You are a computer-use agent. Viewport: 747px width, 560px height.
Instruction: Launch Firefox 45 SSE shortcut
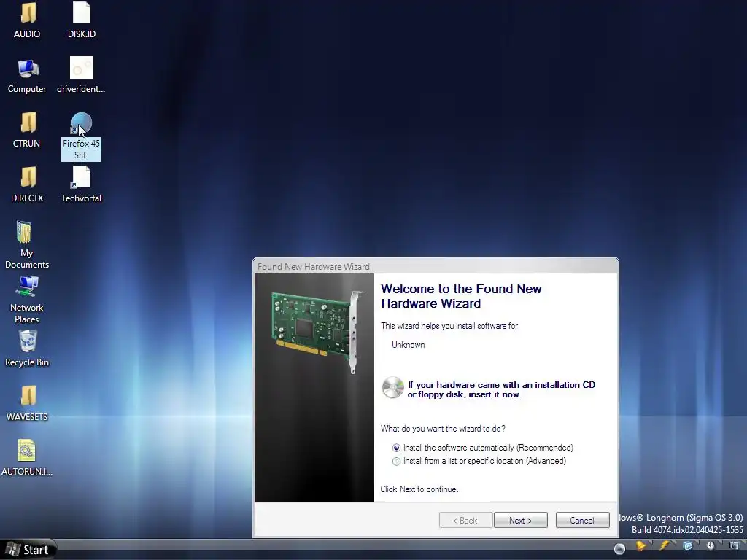point(81,123)
